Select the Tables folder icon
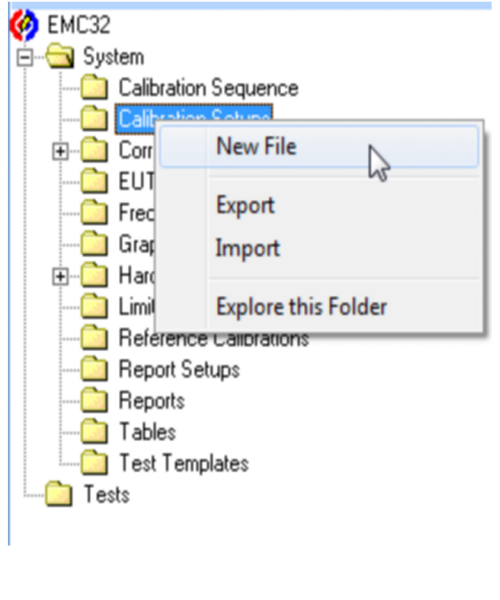Screen dimensions: 500x600 (94, 432)
